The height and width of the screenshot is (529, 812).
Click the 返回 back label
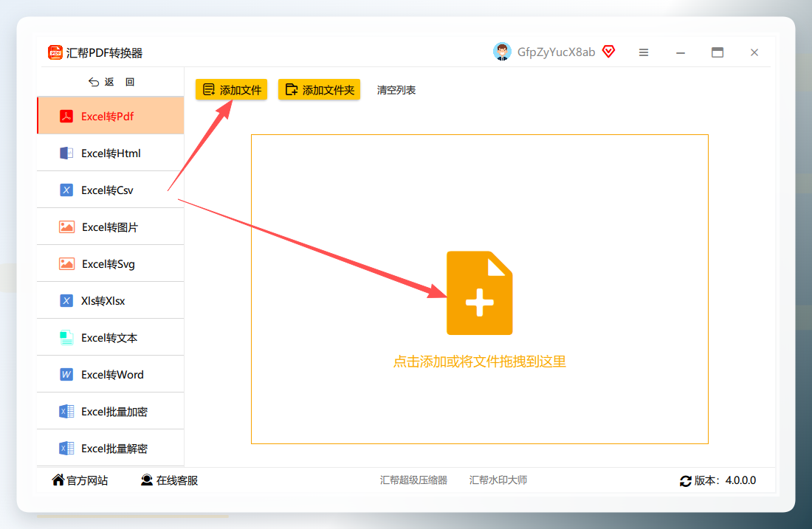tap(119, 82)
